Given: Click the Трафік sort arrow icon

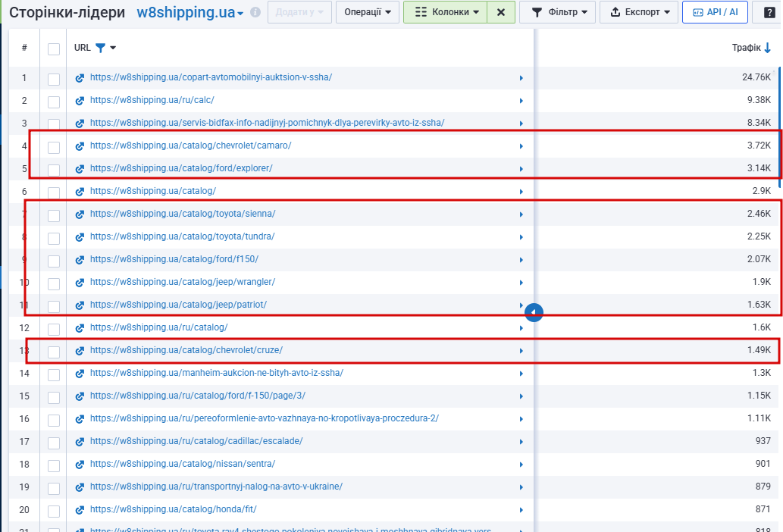Looking at the screenshot, I should (768, 48).
